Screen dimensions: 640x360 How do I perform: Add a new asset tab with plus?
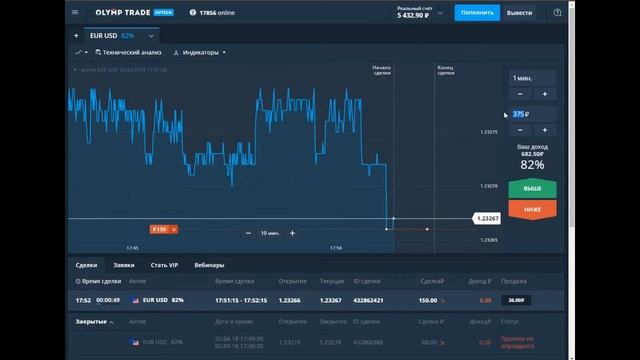pyautogui.click(x=76, y=36)
